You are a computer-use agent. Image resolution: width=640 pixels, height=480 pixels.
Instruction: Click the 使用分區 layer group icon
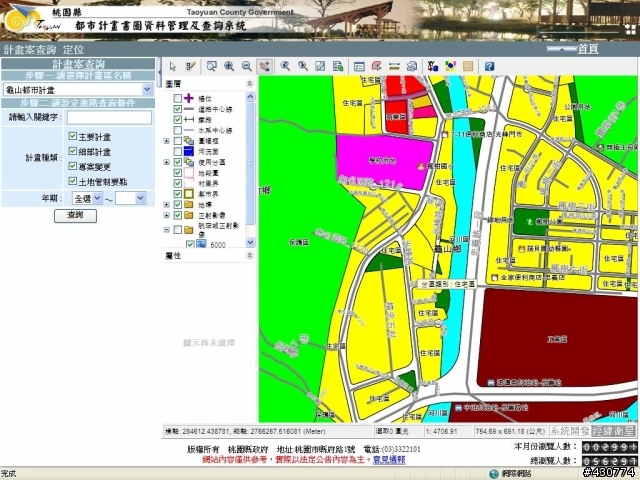coord(189,162)
